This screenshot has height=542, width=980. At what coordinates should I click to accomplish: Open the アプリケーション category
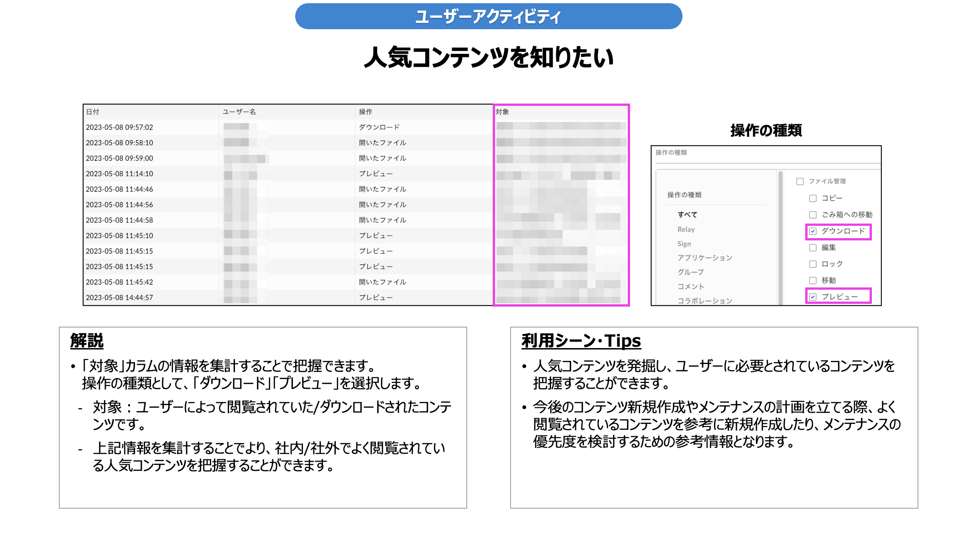704,258
